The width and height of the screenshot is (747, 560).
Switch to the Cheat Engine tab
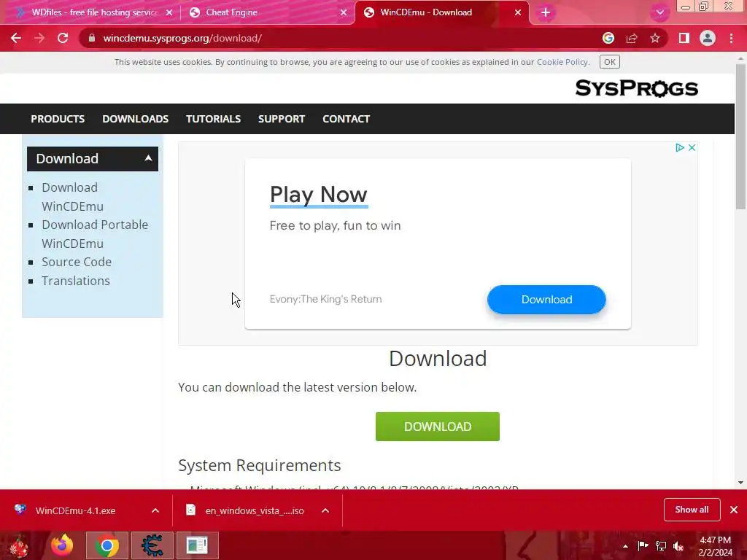point(267,12)
